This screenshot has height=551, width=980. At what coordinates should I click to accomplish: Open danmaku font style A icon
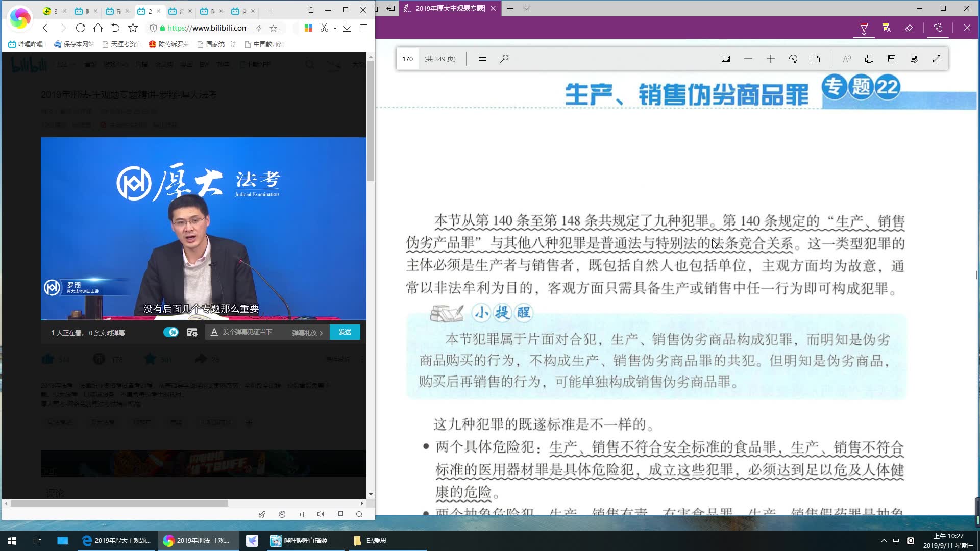(x=214, y=332)
